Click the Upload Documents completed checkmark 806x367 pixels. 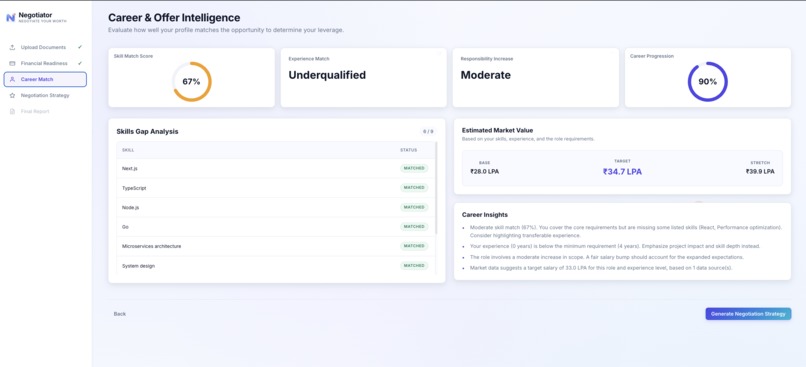(x=80, y=47)
